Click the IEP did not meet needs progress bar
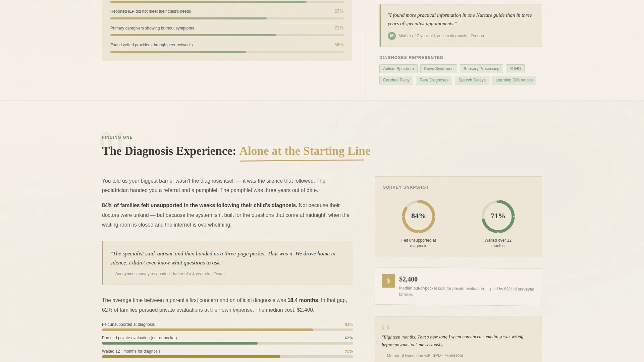 click(227, 18)
